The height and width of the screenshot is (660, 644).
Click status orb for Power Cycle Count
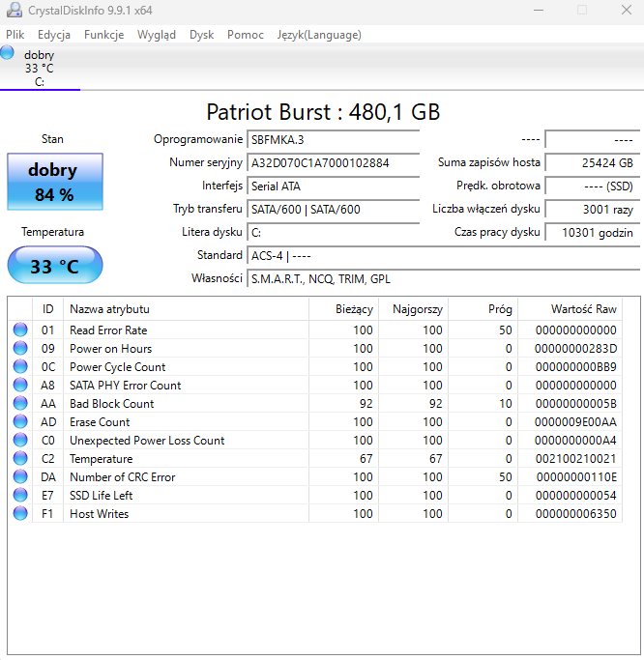coord(20,366)
